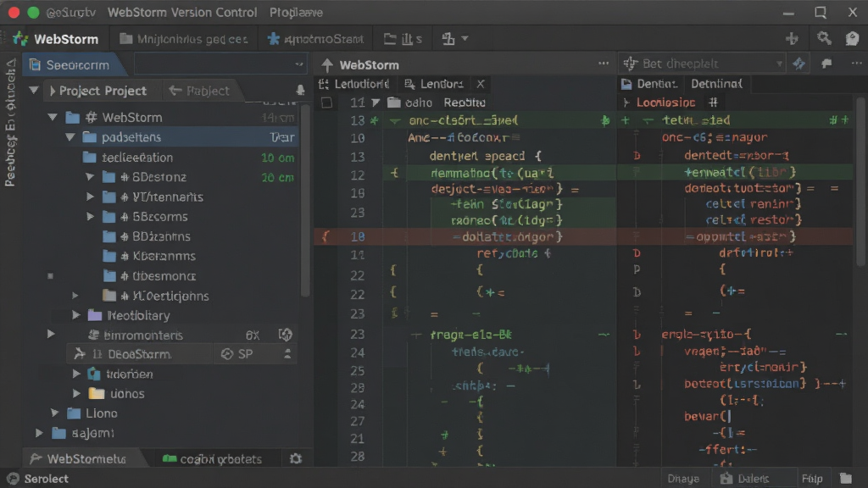Expand the Liono folder
The image size is (868, 488).
54,413
